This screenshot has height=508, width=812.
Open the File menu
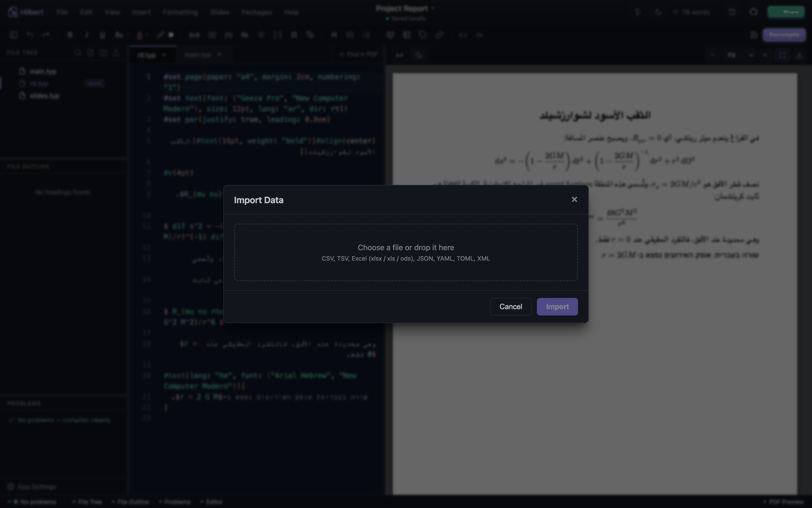pos(62,12)
